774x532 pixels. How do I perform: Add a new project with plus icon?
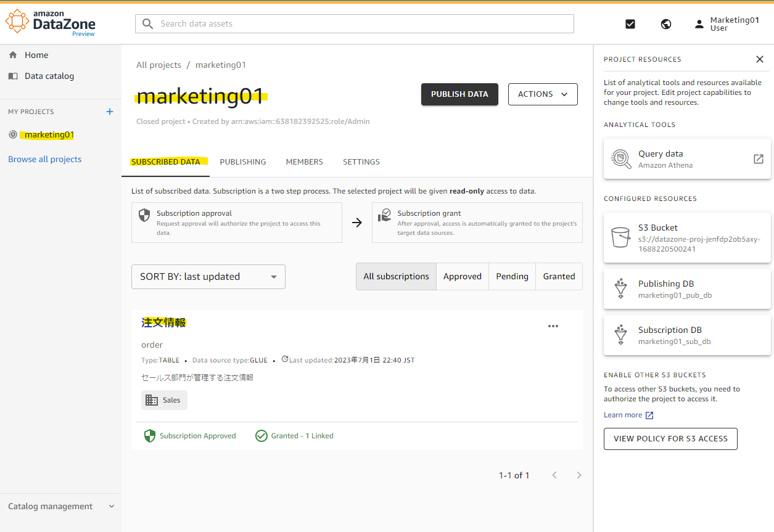(110, 112)
